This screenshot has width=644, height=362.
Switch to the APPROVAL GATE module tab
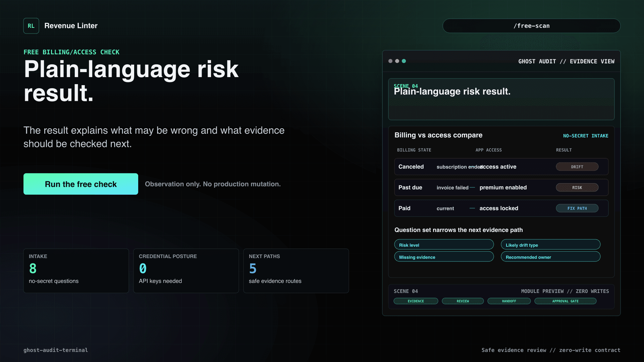565,301
